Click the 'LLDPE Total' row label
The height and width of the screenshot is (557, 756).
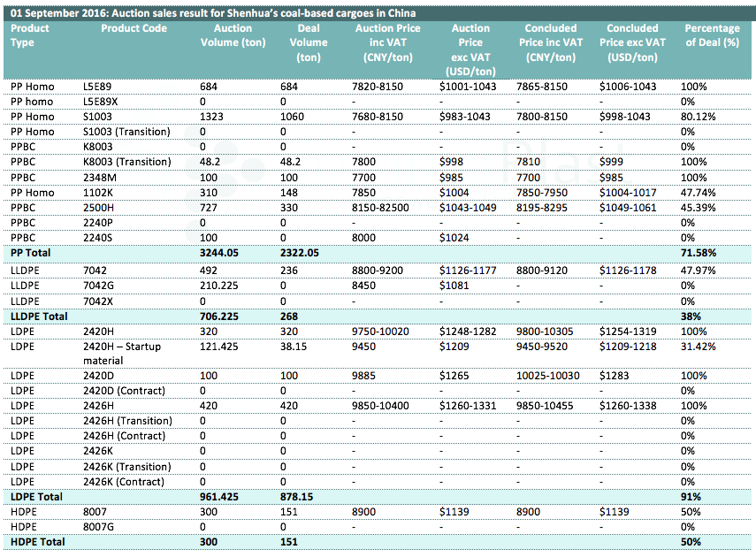(x=38, y=316)
